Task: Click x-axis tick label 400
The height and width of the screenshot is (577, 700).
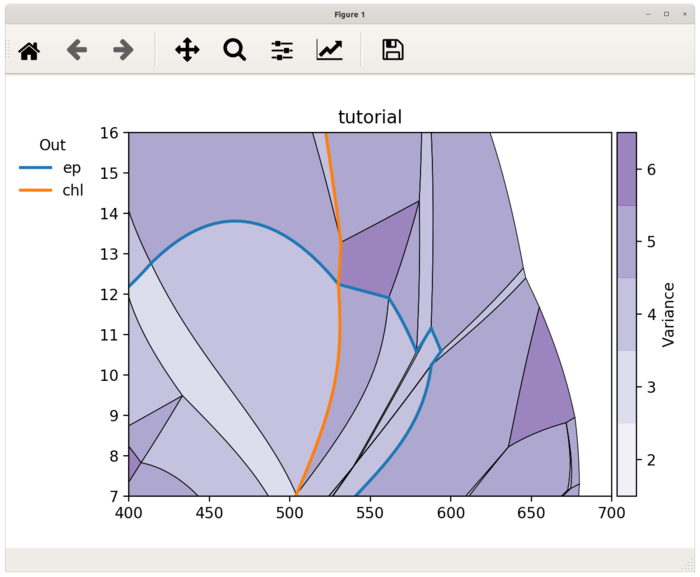Action: [x=129, y=512]
